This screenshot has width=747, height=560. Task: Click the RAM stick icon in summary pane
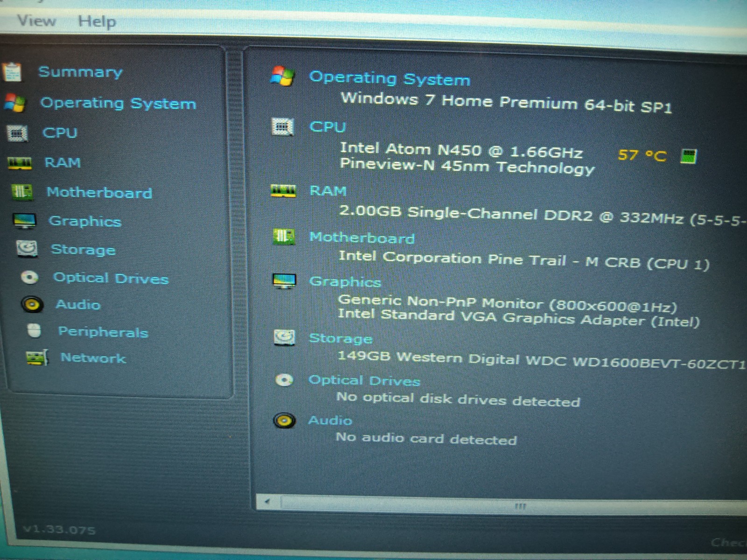(283, 191)
